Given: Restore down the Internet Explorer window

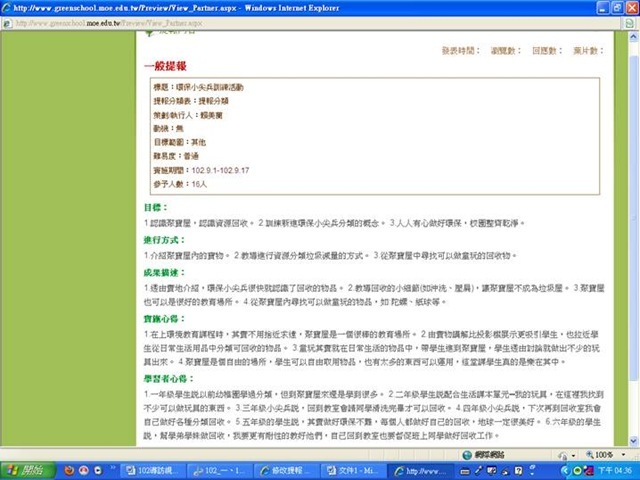Looking at the screenshot, I should click(x=618, y=8).
